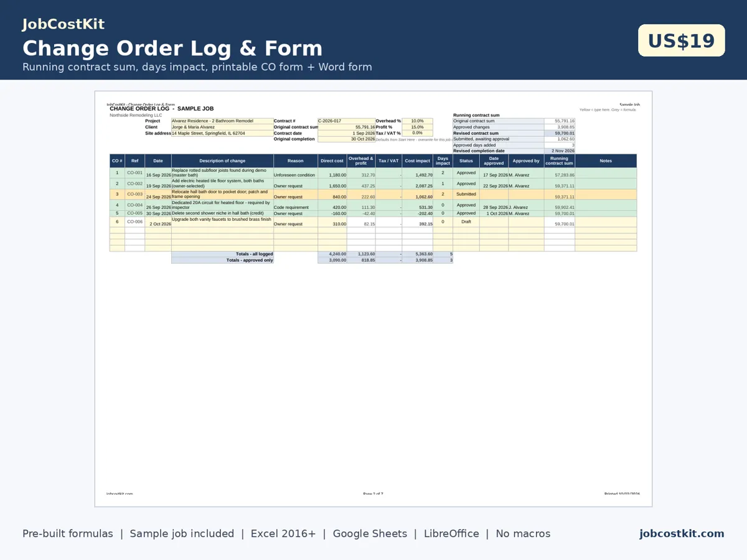Select the pocket door relocation description

[222, 194]
